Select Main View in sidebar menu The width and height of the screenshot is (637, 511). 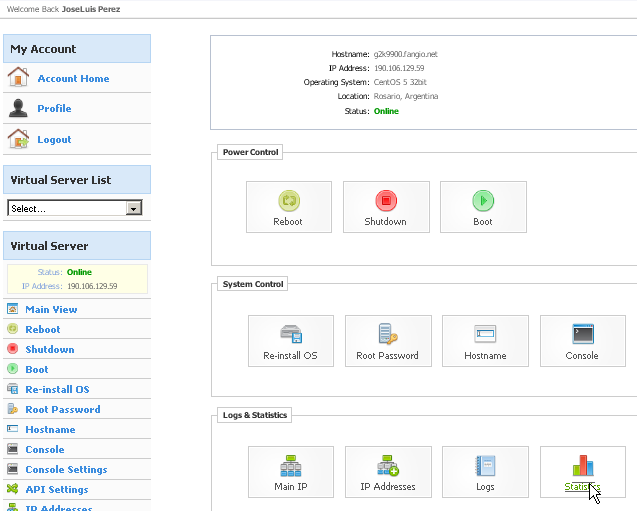(51, 310)
